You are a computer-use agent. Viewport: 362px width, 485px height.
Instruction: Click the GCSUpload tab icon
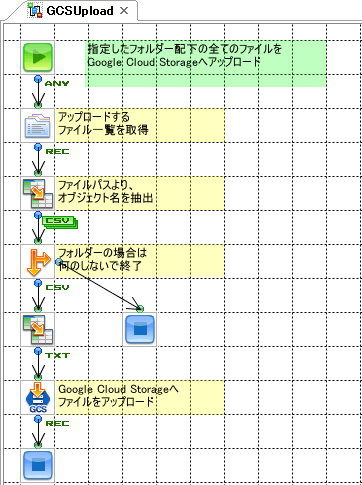click(35, 10)
